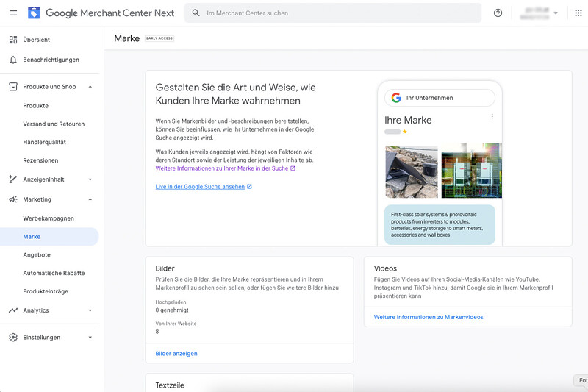
Task: Expand the Einstellungen section
Action: [x=90, y=338]
